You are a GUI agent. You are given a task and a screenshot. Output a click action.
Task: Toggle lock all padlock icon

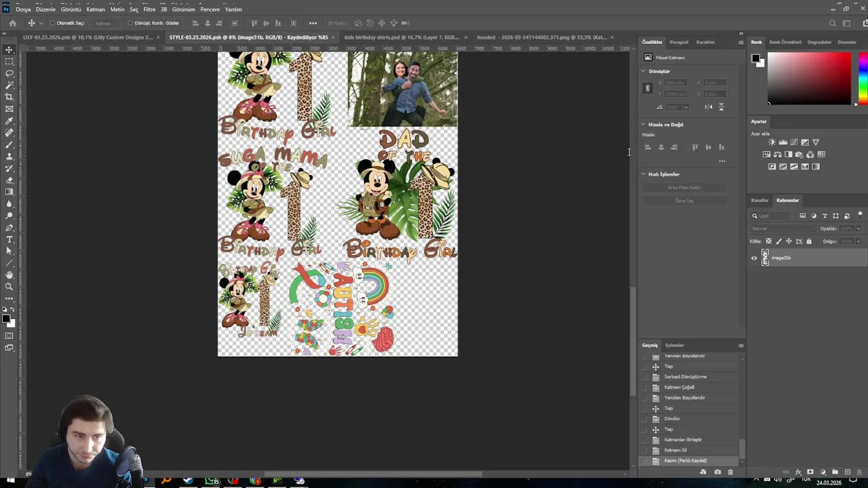[x=808, y=241]
